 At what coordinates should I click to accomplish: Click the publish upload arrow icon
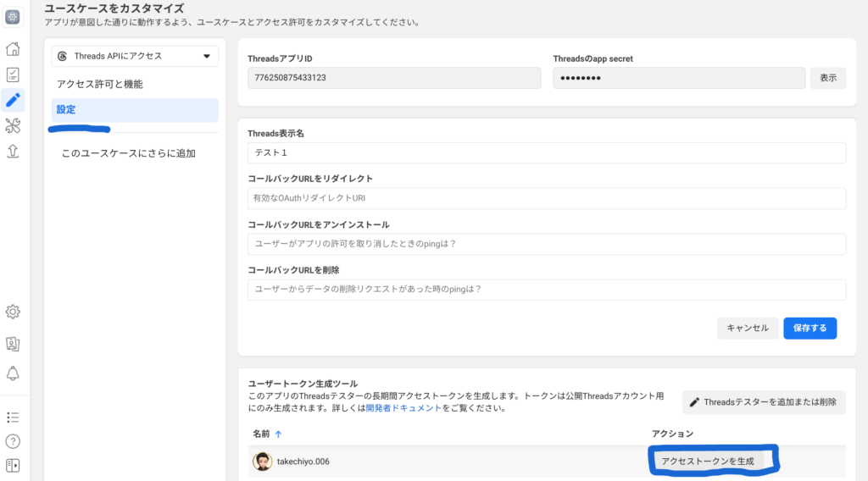coord(13,152)
